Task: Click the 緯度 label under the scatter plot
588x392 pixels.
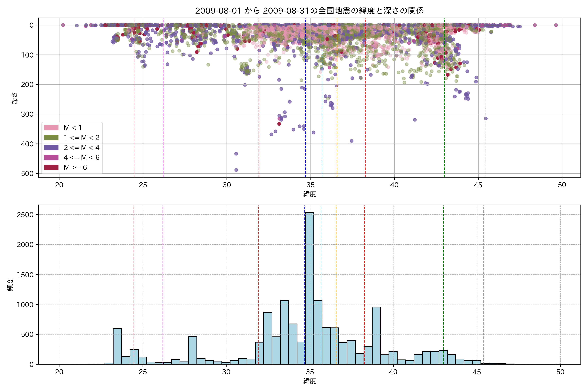Action: click(x=310, y=194)
